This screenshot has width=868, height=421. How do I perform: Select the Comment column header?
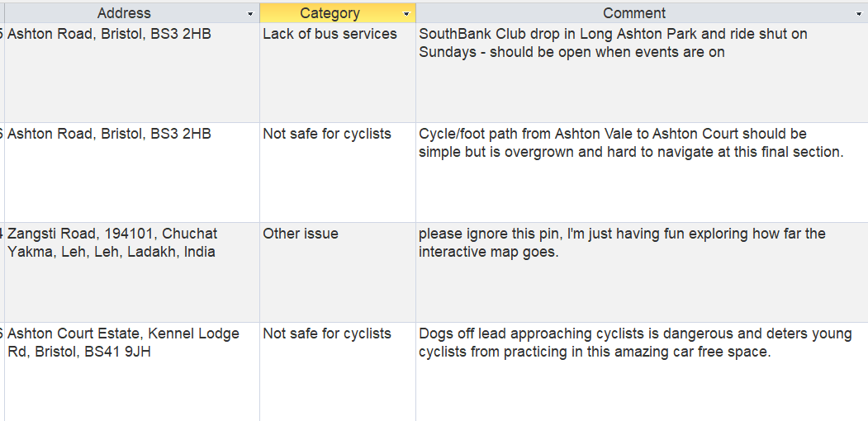pyautogui.click(x=633, y=13)
